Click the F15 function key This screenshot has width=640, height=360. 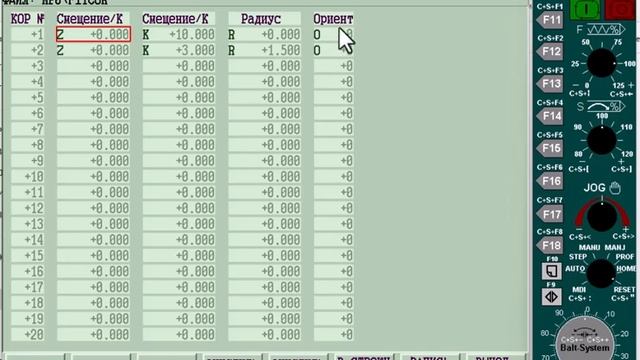[x=550, y=149]
